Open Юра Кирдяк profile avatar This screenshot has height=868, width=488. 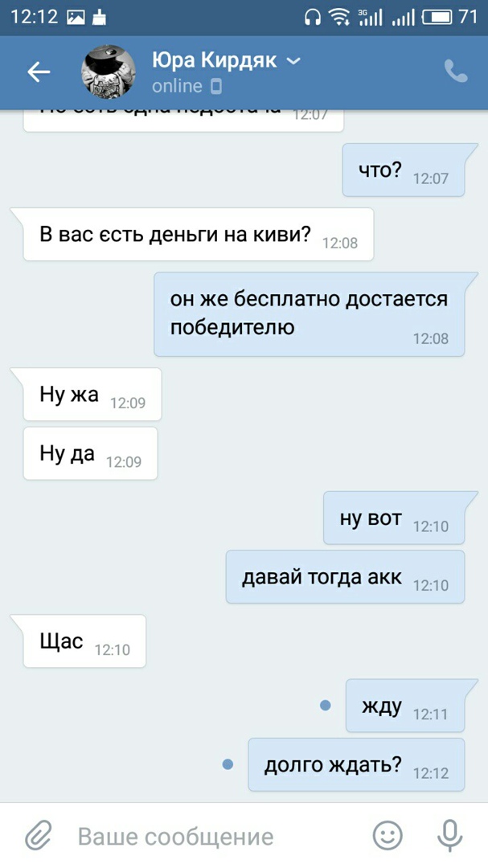click(109, 72)
